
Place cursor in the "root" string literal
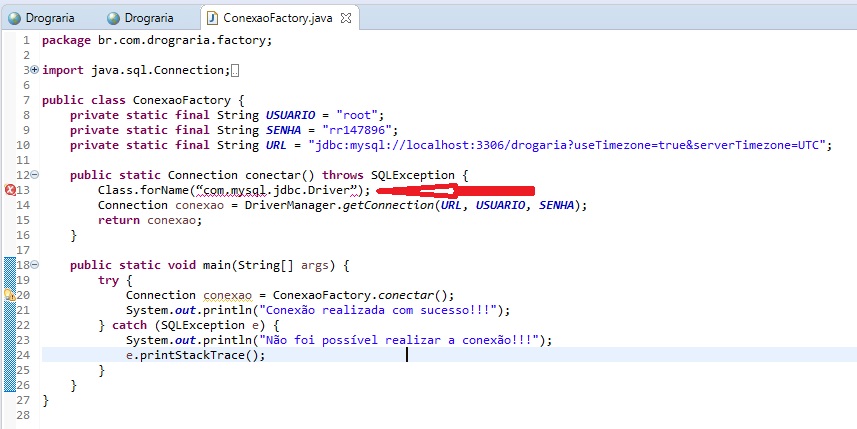(357, 115)
